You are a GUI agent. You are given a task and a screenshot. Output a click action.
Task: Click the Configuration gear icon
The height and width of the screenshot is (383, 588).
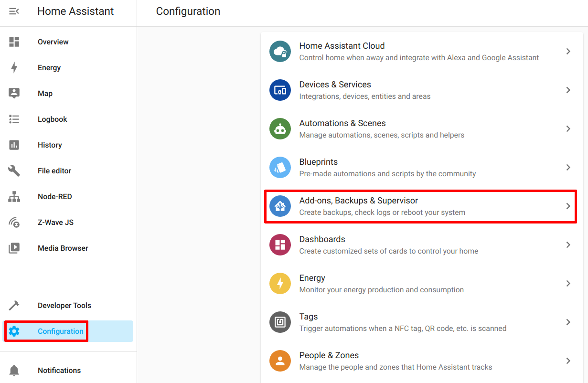pos(14,331)
